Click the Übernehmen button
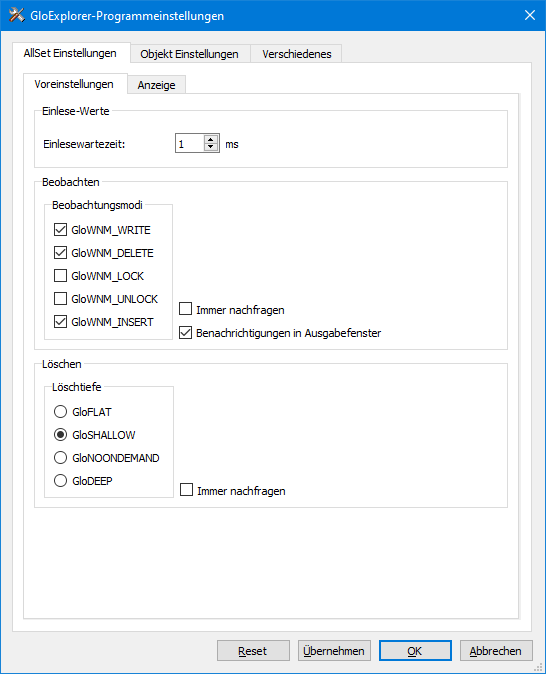The image size is (546, 674). [334, 651]
